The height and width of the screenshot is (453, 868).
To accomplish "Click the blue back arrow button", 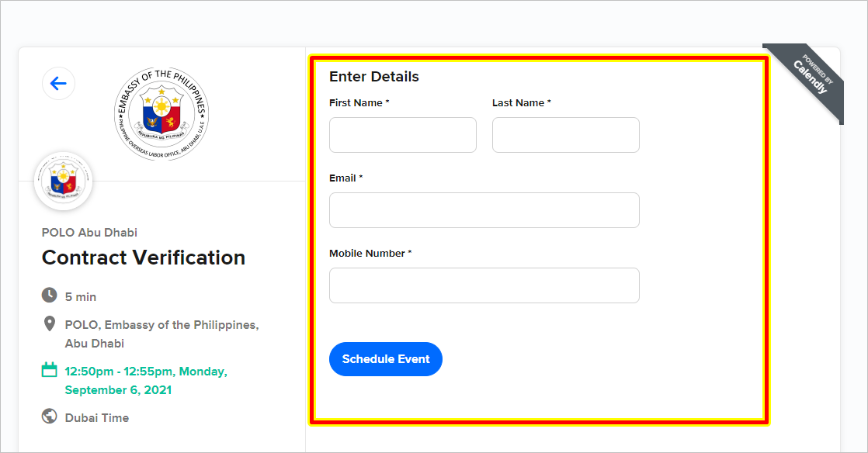I will (x=58, y=84).
